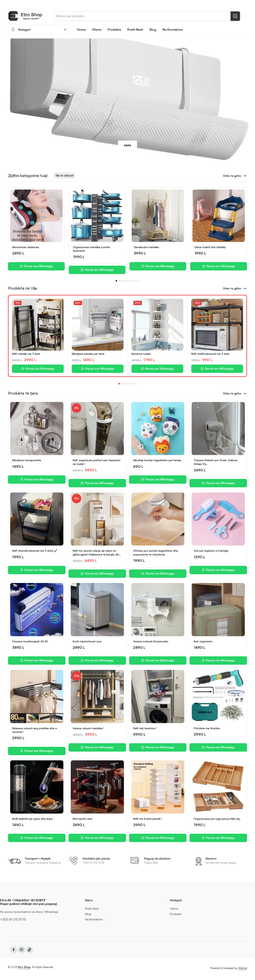The width and height of the screenshot is (255, 980).
Task: Select the Me te shiturat filter tag
Action: [x=64, y=176]
